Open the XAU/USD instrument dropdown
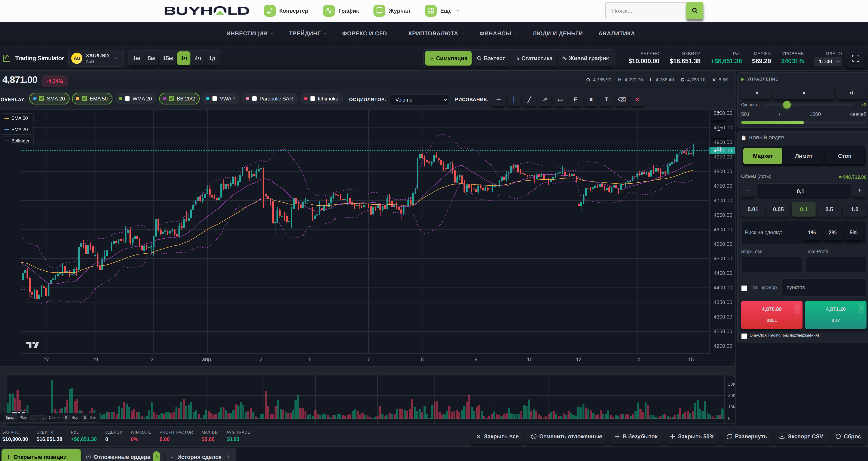 tap(96, 58)
